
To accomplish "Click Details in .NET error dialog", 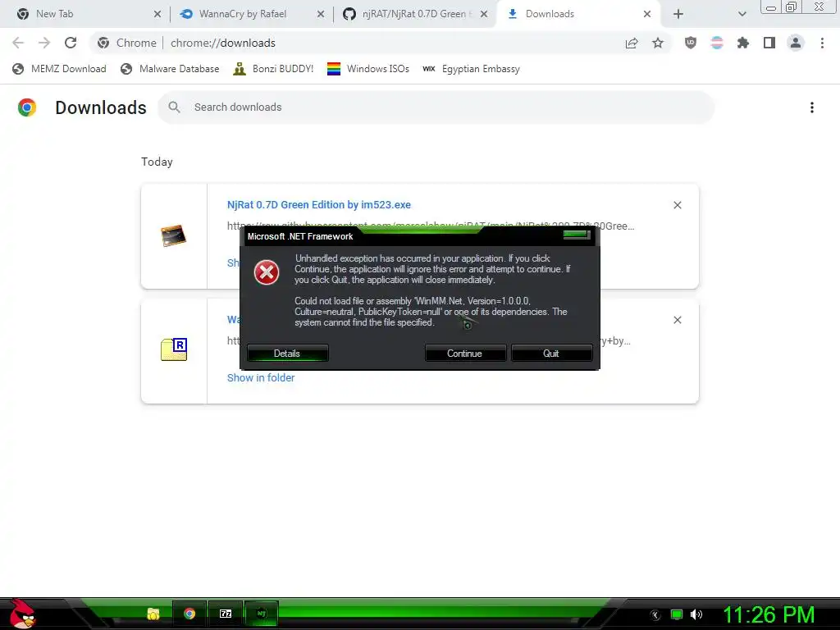I will 288,353.
